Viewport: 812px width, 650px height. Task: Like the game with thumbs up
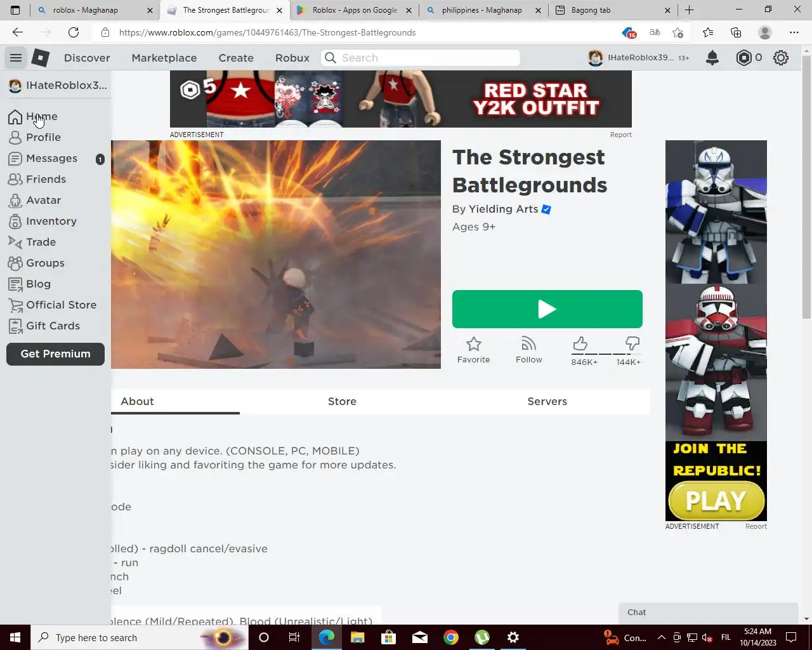pyautogui.click(x=580, y=343)
